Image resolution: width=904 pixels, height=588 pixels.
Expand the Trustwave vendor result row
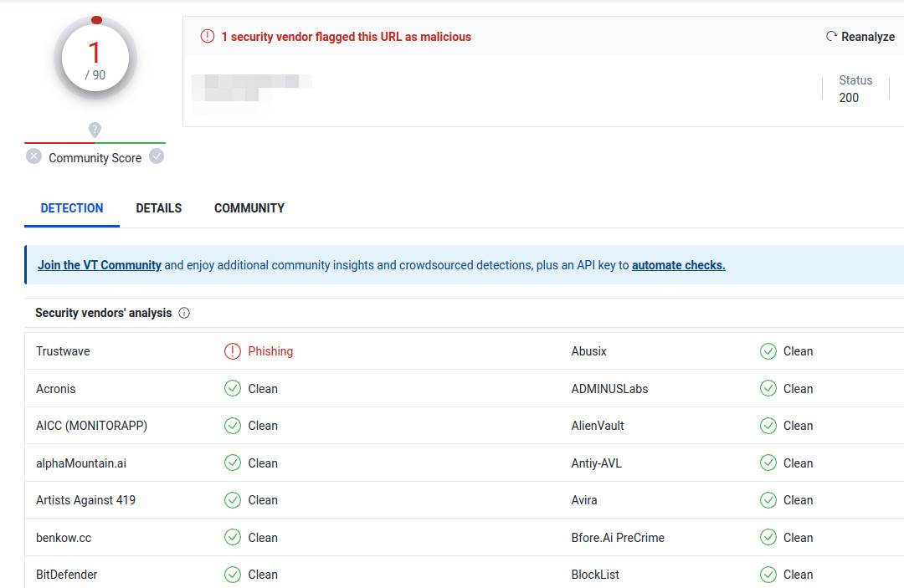point(63,351)
